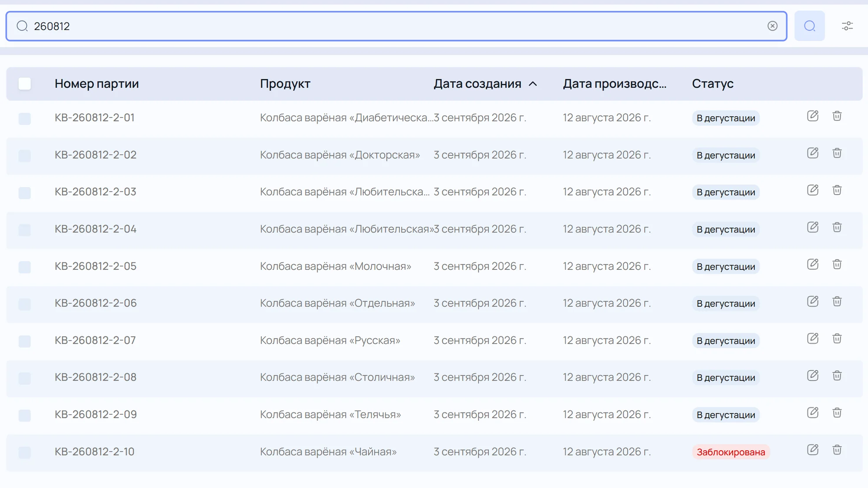Viewport: 868px width, 488px height.
Task: Click product Колбаса варёная «Чайная»
Action: pos(328,452)
